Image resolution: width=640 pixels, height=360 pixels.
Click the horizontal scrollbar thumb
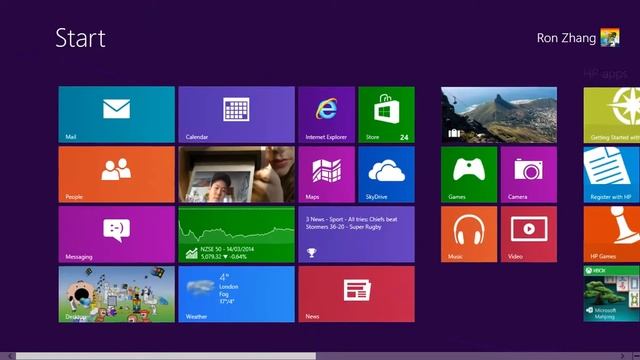coord(166,356)
